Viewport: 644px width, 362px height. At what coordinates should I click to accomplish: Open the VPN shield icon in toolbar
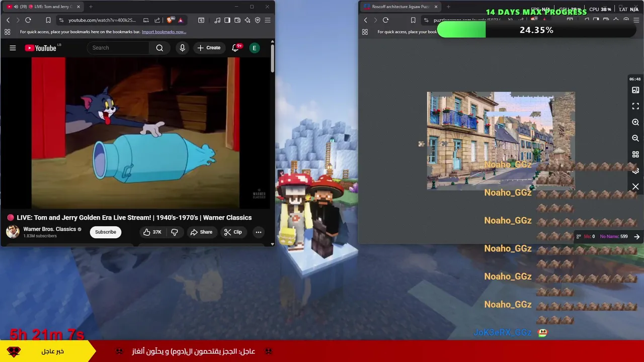click(258, 20)
